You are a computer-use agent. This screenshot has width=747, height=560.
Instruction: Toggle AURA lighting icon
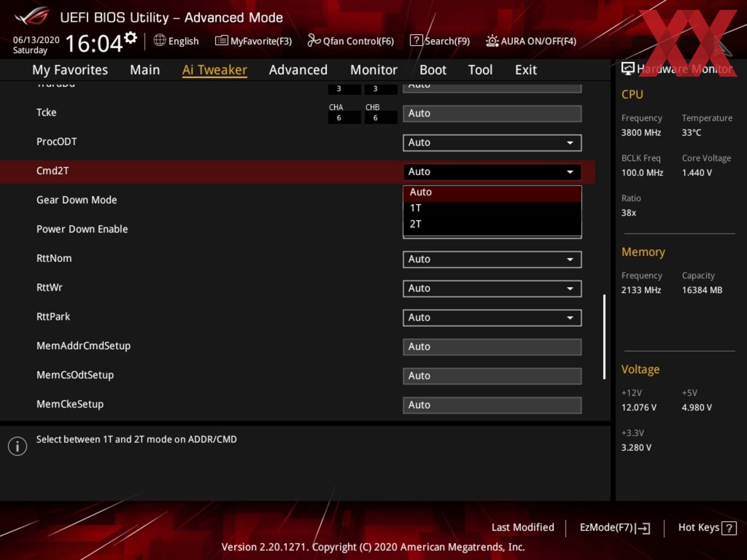(492, 41)
